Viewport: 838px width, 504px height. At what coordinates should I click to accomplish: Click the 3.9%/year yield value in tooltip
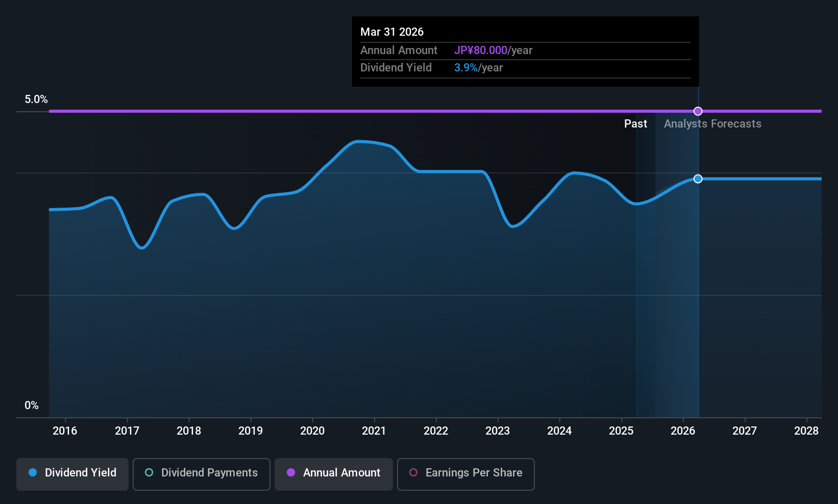tap(478, 68)
